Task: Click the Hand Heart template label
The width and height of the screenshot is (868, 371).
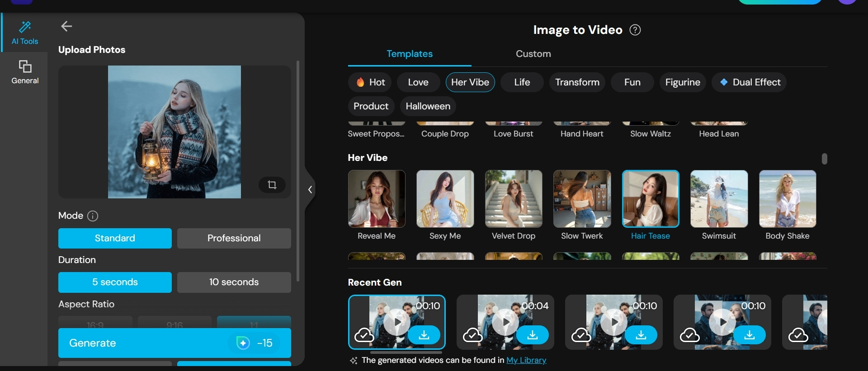Action: (x=582, y=134)
